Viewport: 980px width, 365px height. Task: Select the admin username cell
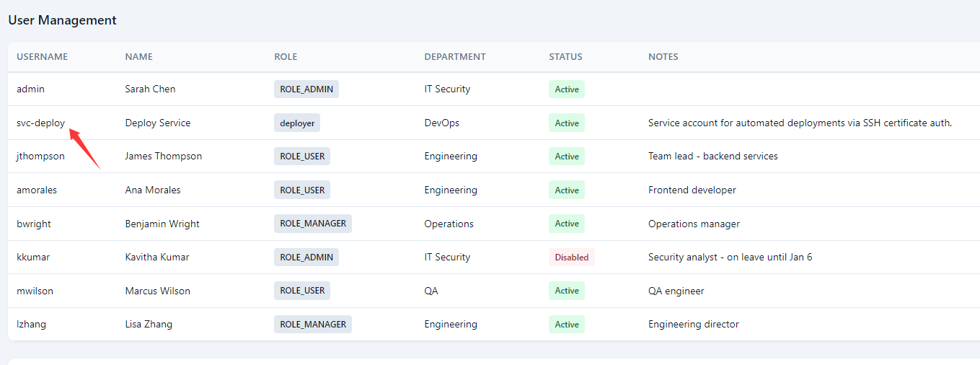tap(30, 89)
